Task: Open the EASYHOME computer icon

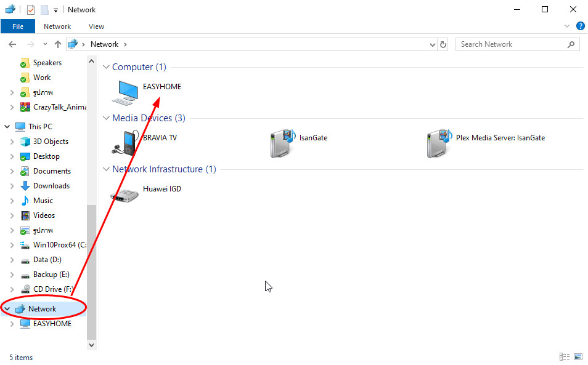Action: tap(125, 90)
